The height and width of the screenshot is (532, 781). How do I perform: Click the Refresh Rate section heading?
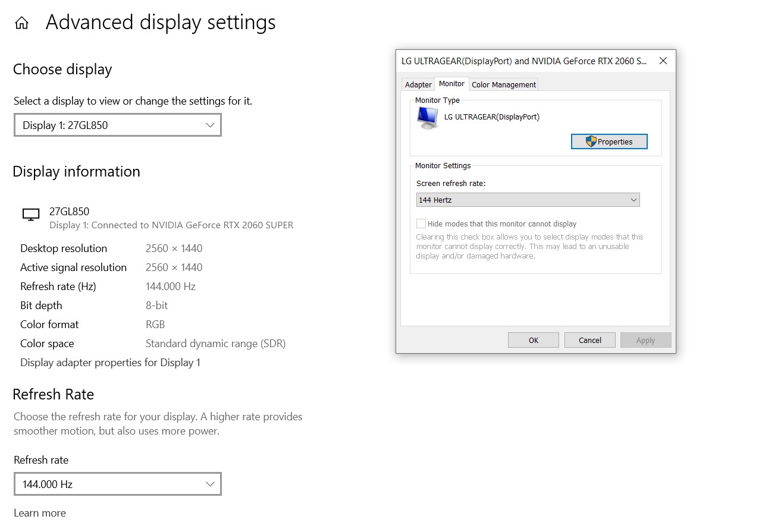click(54, 395)
